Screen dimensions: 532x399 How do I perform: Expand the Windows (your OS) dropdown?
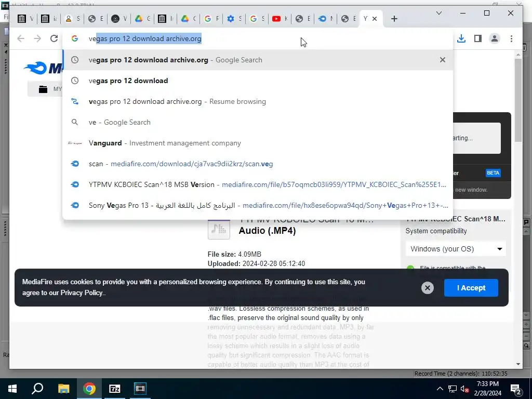click(456, 249)
